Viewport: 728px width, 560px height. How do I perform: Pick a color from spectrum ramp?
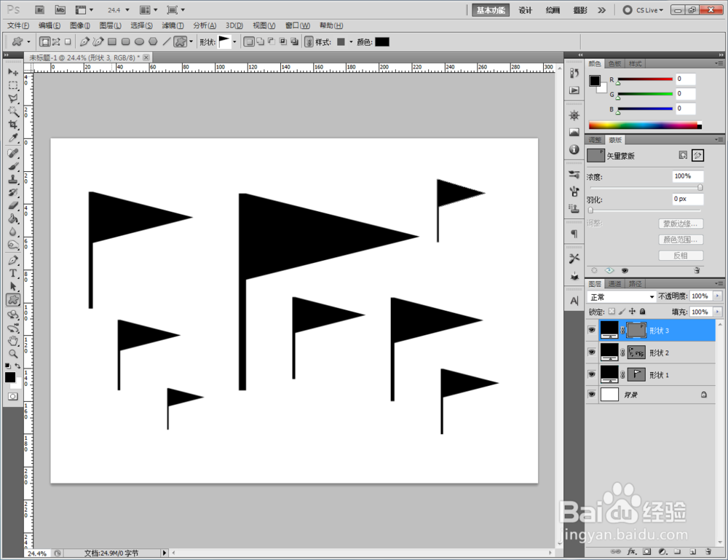coord(645,125)
